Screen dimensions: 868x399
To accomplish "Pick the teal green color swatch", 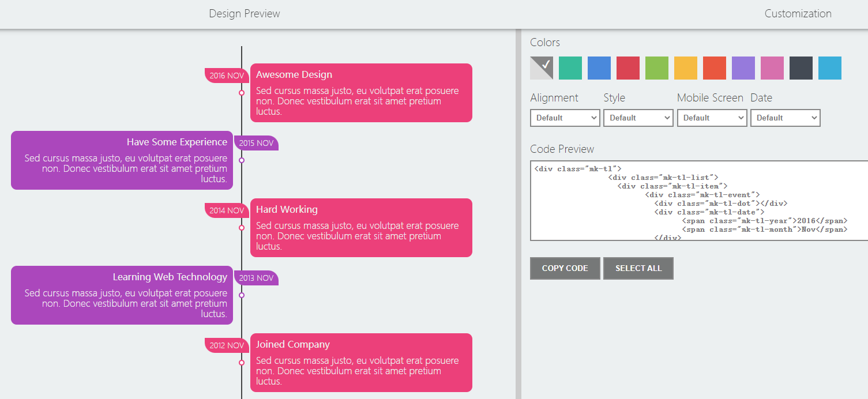I will 570,68.
